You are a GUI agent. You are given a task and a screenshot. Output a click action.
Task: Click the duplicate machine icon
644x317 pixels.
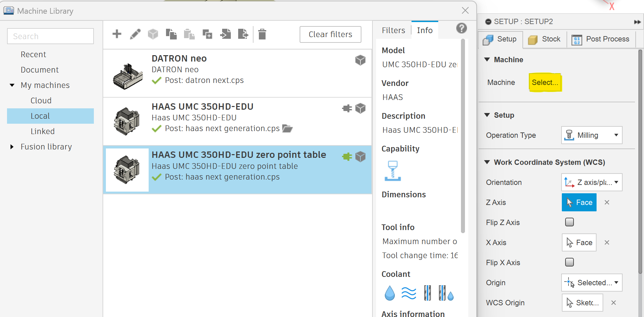tap(207, 34)
